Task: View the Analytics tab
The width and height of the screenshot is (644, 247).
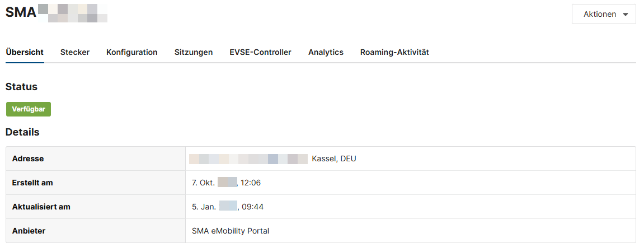Action: click(326, 52)
